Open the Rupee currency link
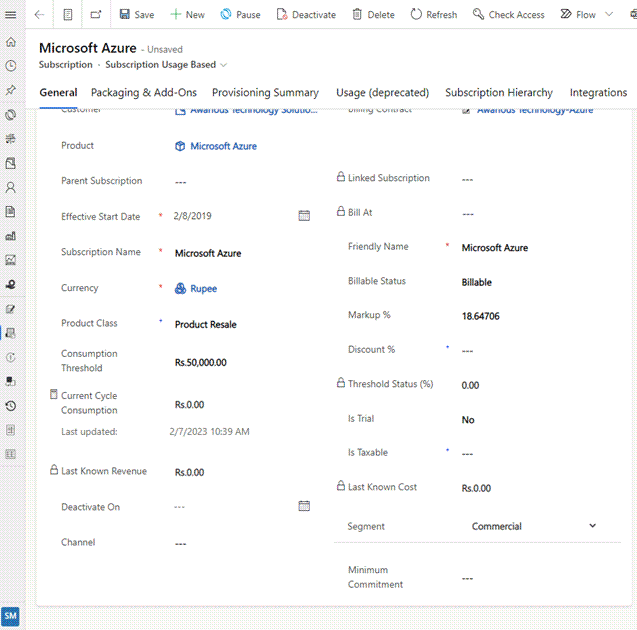Viewport: 637px width, 630px height. (x=204, y=289)
